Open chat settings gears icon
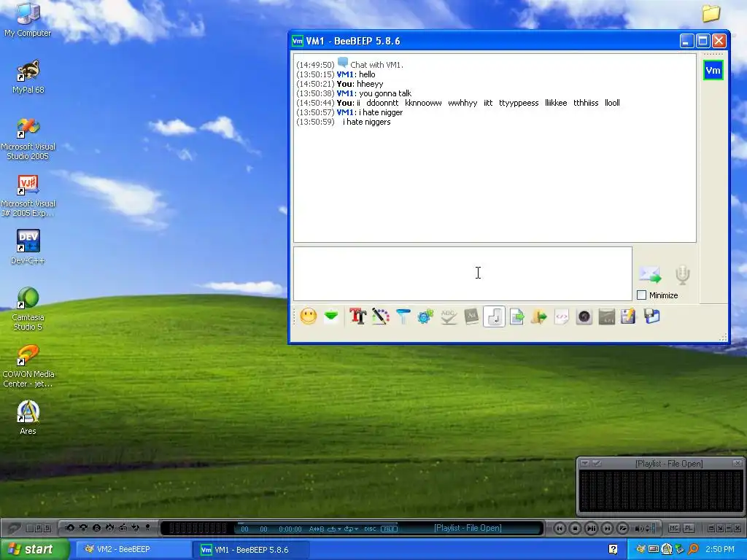The height and width of the screenshot is (560, 747). pyautogui.click(x=425, y=316)
